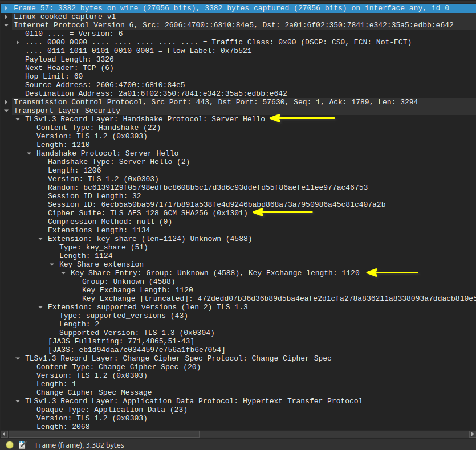Open capture file properties icon
Viewport: 476px width, 450px height.
[x=22, y=445]
